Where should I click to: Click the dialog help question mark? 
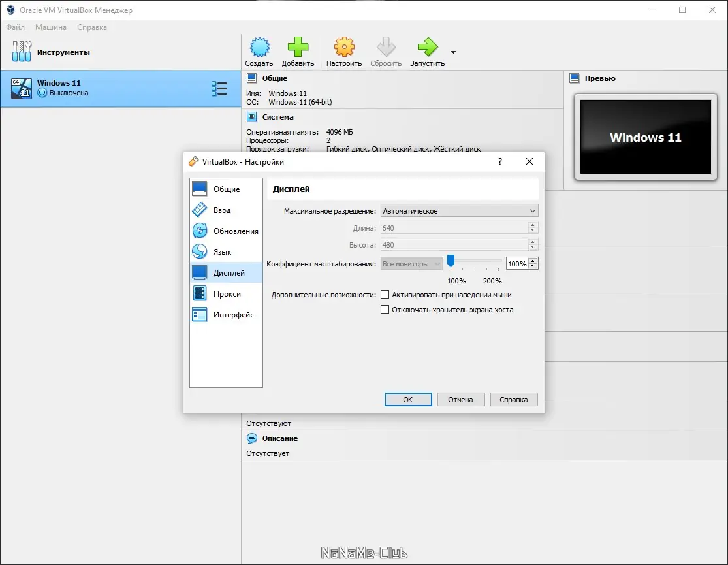click(x=500, y=161)
